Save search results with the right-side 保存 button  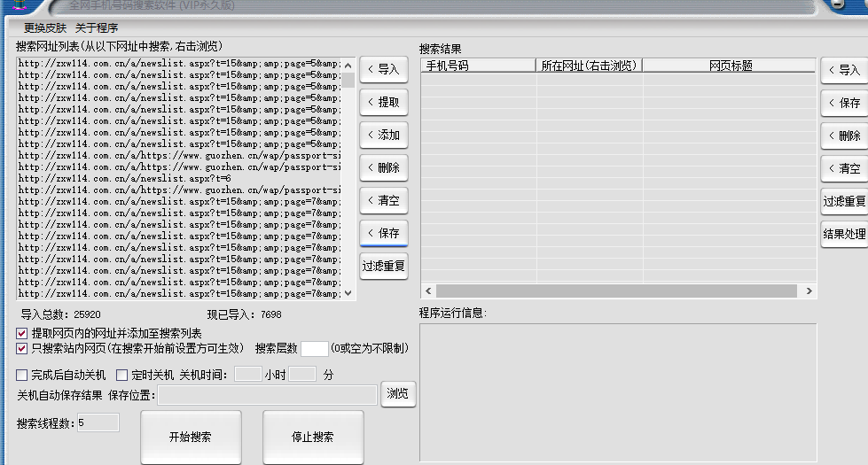[844, 103]
